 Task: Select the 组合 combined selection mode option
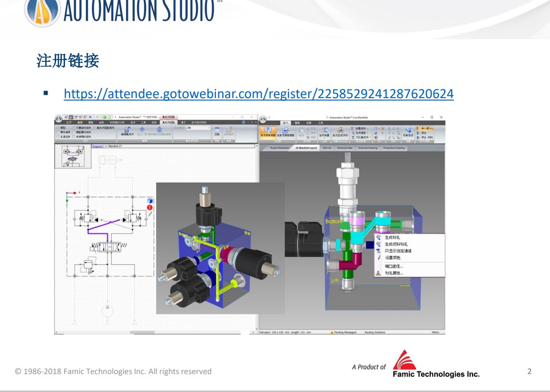click(x=422, y=133)
